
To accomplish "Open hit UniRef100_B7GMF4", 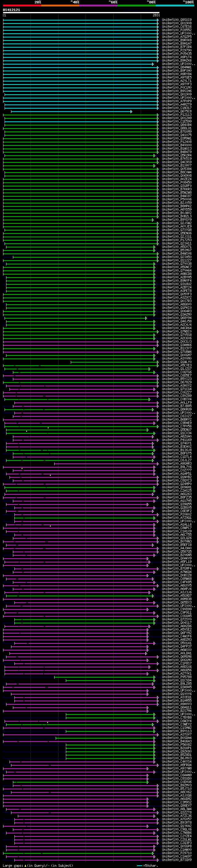I will (x=177, y=568).
